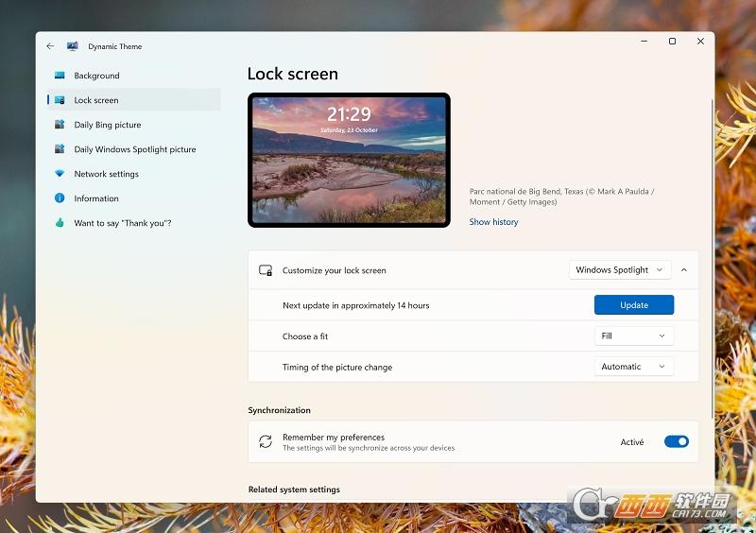This screenshot has width=756, height=533.
Task: Click the 'Related system settings' heading
Action: point(294,490)
